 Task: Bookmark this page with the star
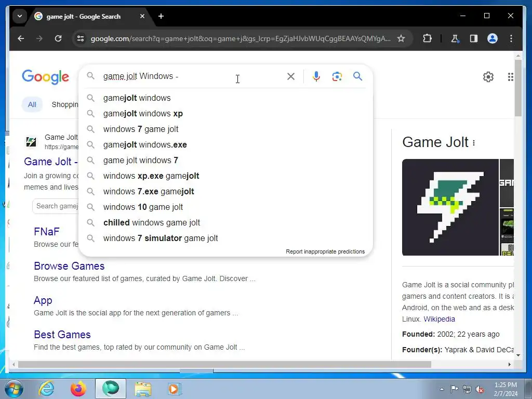[x=401, y=38]
